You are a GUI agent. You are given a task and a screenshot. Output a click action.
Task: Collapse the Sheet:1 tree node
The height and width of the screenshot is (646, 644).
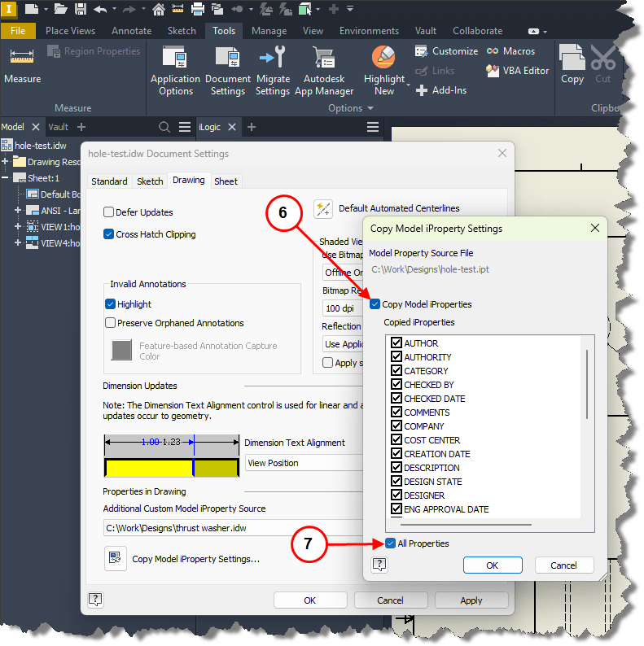tap(6, 178)
